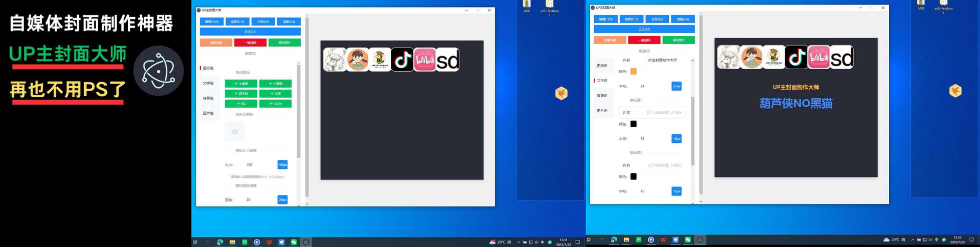980x247 pixels.
Task: Add the 真不错 preset icon
Action: 241,94
